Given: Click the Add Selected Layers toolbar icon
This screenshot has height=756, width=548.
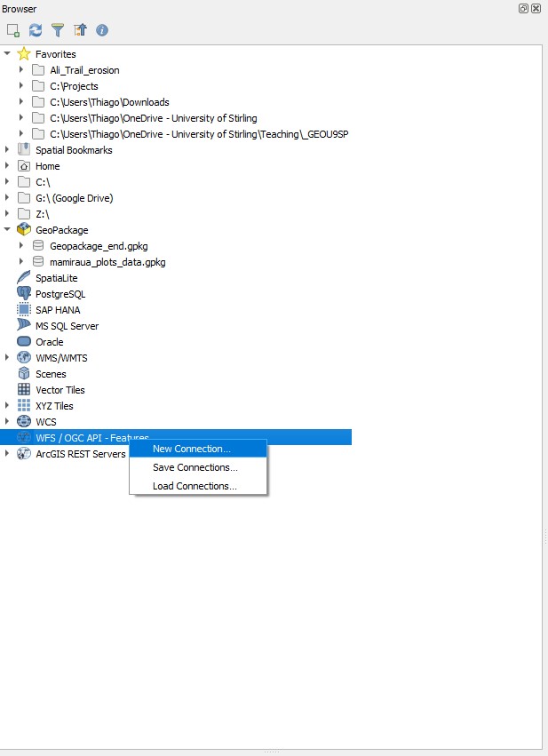Looking at the screenshot, I should click(x=13, y=30).
